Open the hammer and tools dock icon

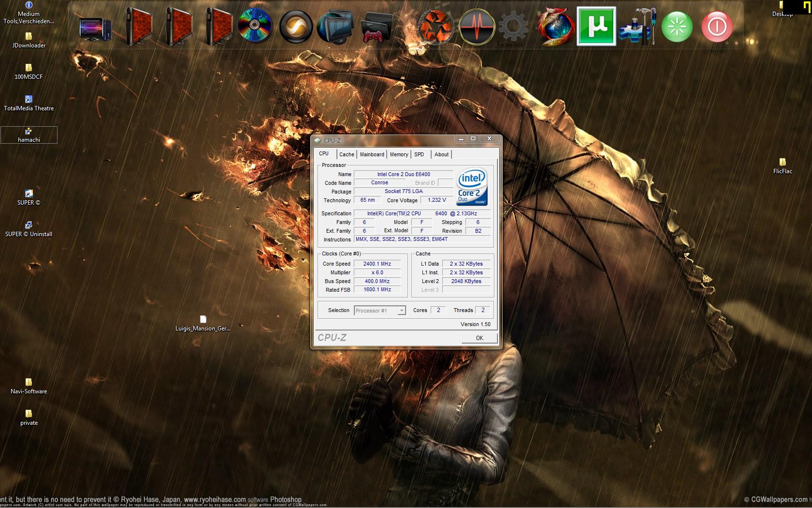pyautogui.click(x=638, y=27)
